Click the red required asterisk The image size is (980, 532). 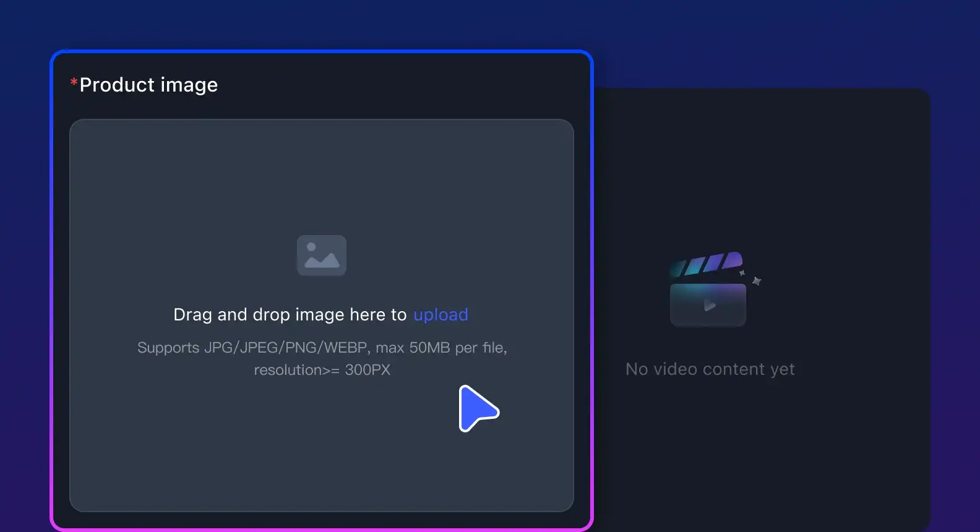[x=74, y=82]
